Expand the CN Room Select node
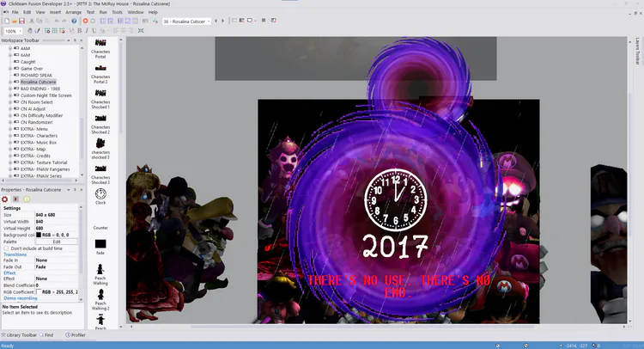The height and width of the screenshot is (349, 644). 10,102
